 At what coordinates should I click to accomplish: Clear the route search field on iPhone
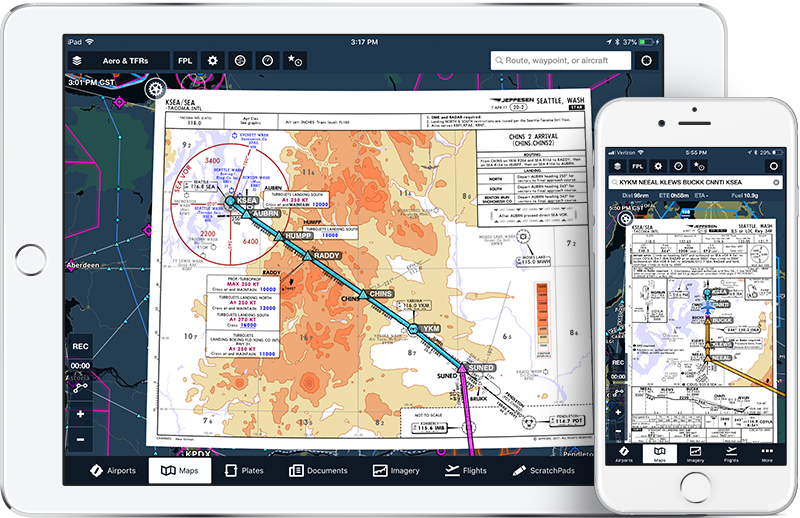tap(774, 184)
